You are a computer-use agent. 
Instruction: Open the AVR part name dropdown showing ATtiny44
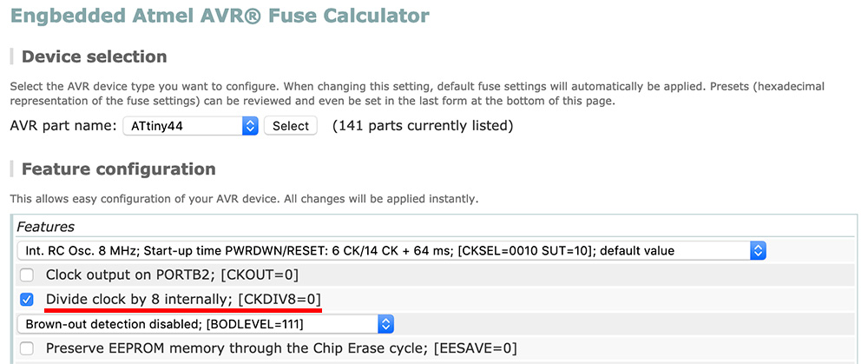tap(190, 126)
